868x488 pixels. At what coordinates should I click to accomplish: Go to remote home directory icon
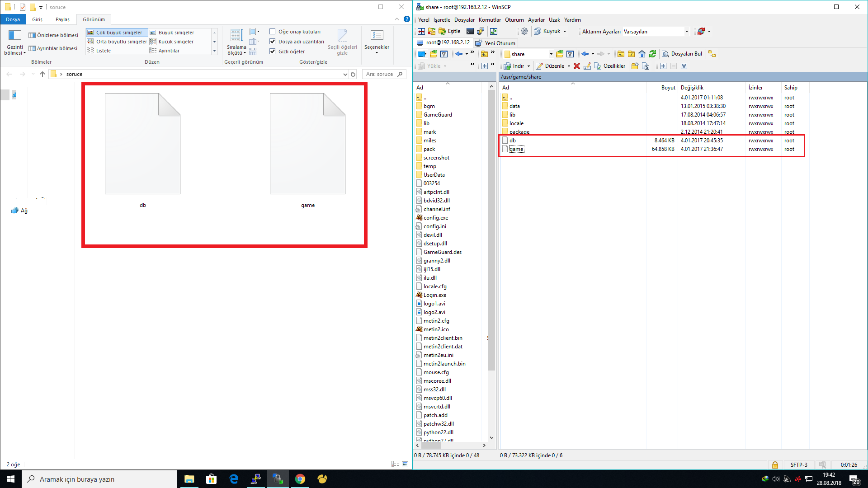pyautogui.click(x=642, y=54)
